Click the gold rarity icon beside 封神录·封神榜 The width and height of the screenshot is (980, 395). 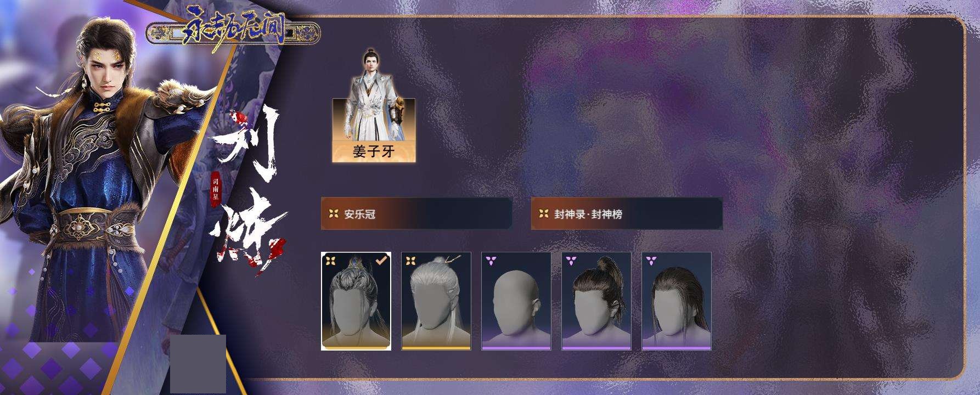[x=543, y=214]
